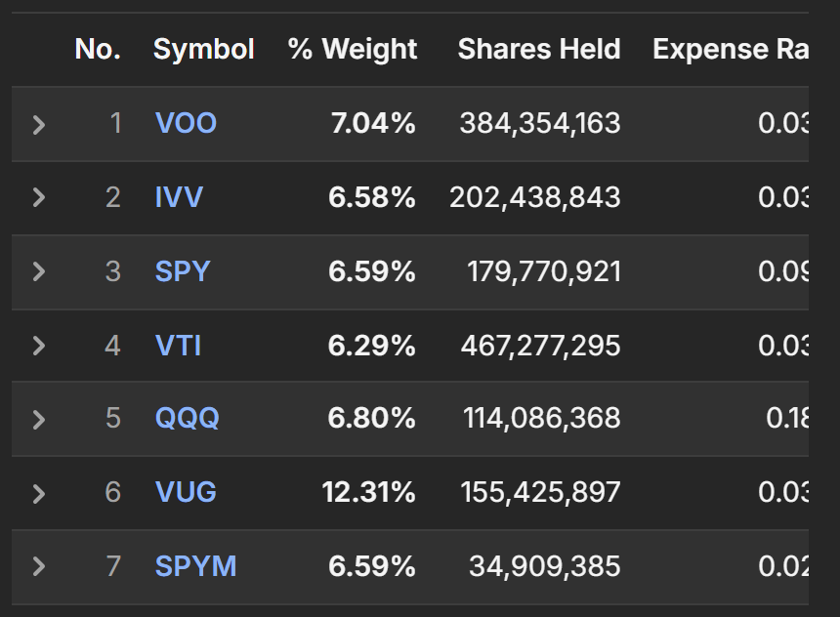
Task: Sort by the Symbol column header
Action: pyautogui.click(x=203, y=49)
